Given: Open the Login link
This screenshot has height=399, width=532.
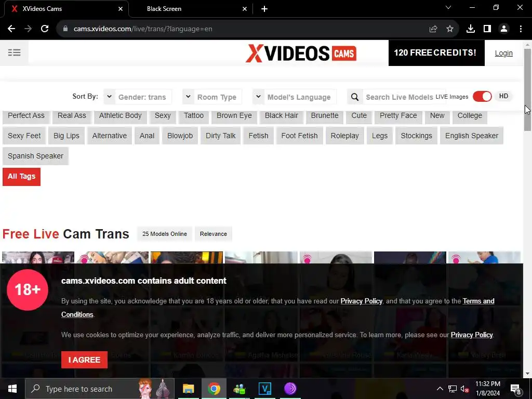Looking at the screenshot, I should (503, 54).
